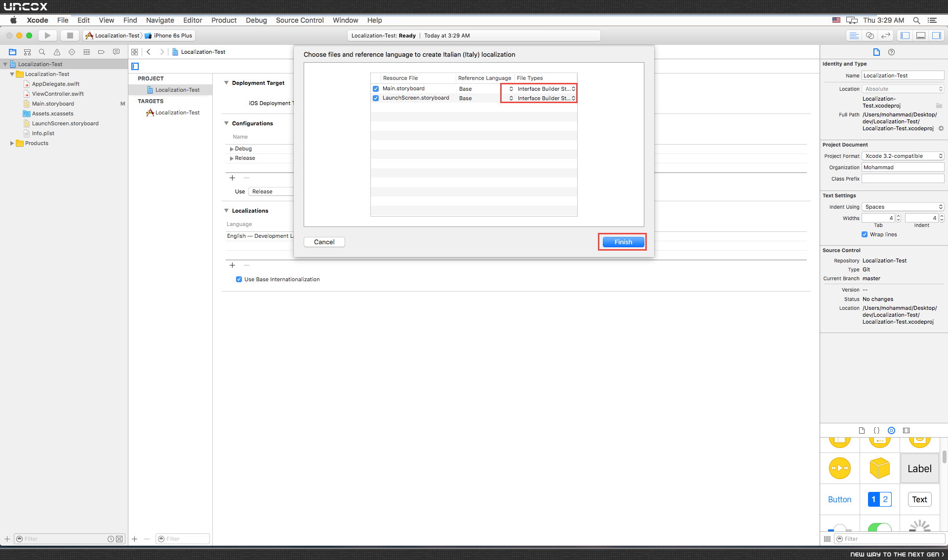948x560 pixels.
Task: Click the Class Prefix field
Action: point(903,179)
